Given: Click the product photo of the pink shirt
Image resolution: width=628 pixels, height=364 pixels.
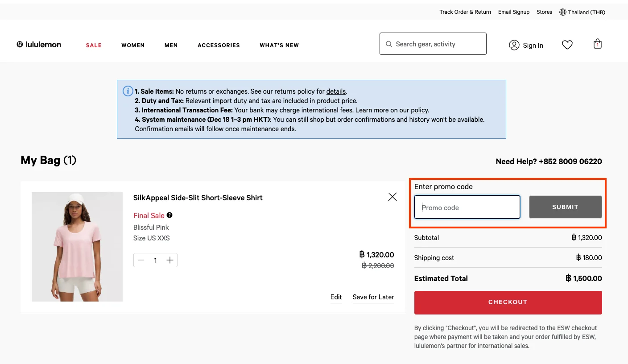Looking at the screenshot, I should tap(77, 247).
